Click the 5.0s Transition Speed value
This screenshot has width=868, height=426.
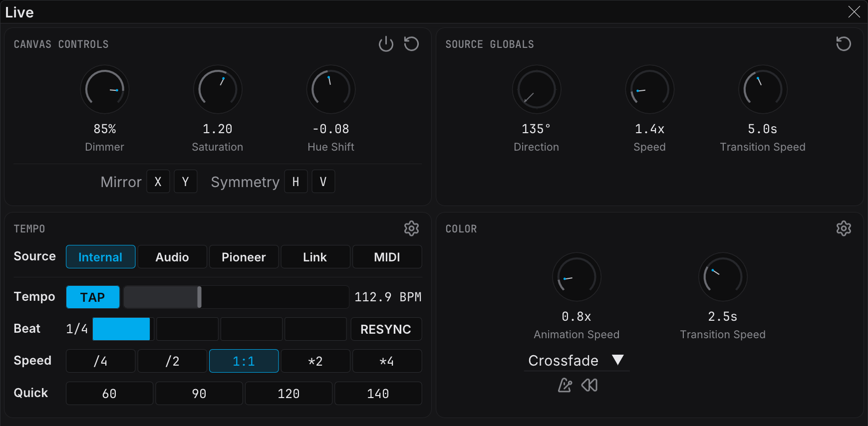763,129
